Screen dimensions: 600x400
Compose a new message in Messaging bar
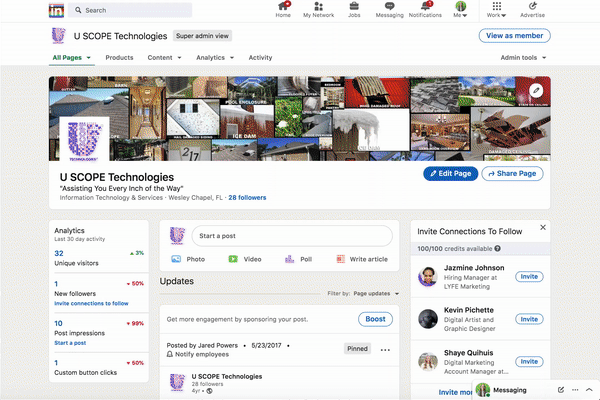point(561,390)
